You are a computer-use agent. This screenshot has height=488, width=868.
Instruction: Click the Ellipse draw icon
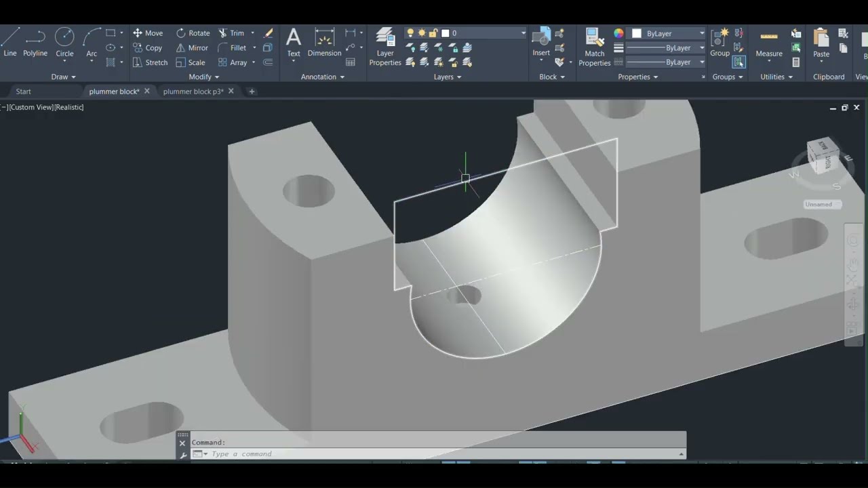111,47
